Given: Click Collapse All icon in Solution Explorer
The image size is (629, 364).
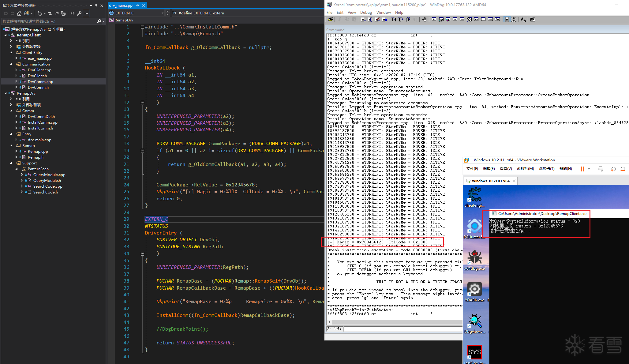Looking at the screenshot, I should click(57, 13).
